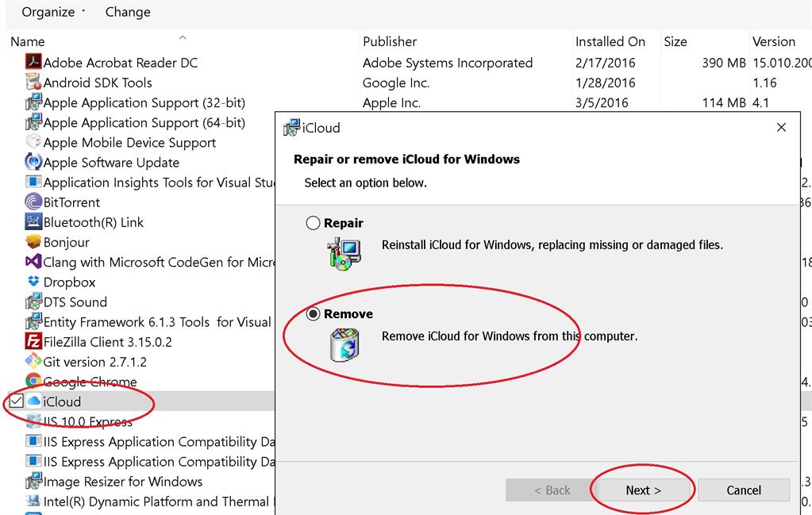This screenshot has width=812, height=515.
Task: Select the Dropbox icon in list
Action: point(33,282)
